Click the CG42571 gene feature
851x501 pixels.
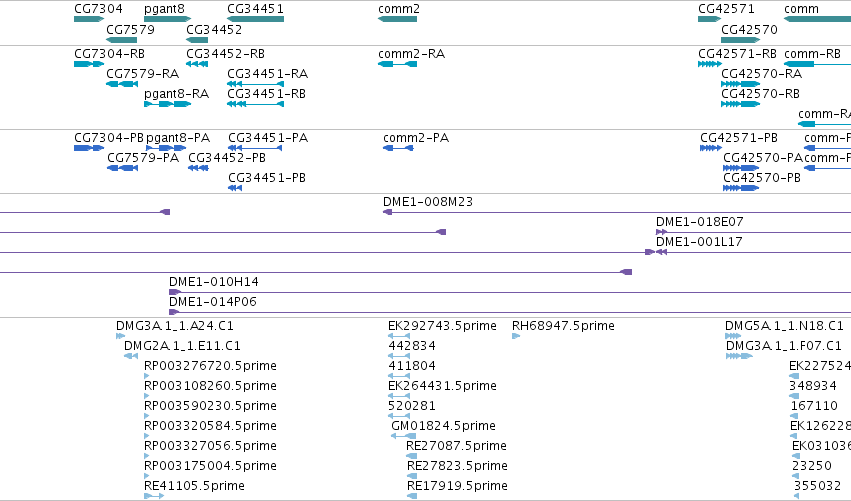point(709,19)
